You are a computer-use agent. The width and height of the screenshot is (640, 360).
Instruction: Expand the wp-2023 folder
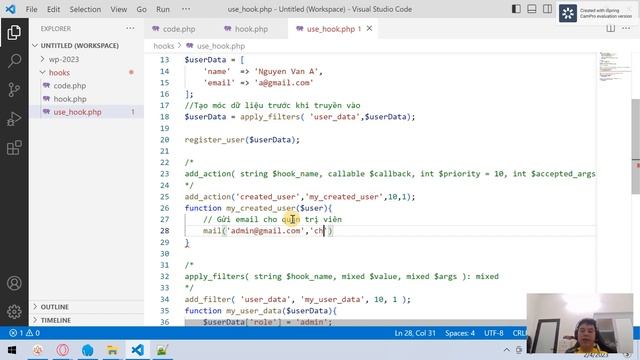[63, 59]
